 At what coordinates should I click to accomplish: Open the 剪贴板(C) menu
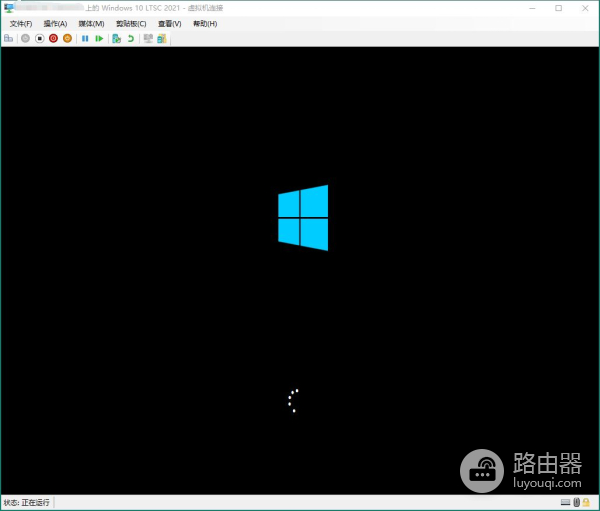tap(131, 24)
